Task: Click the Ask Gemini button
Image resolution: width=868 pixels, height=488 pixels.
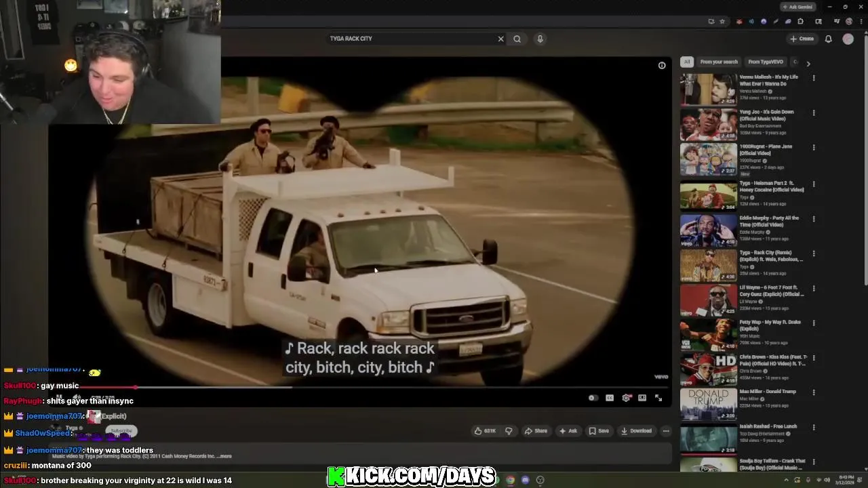Action: click(797, 7)
